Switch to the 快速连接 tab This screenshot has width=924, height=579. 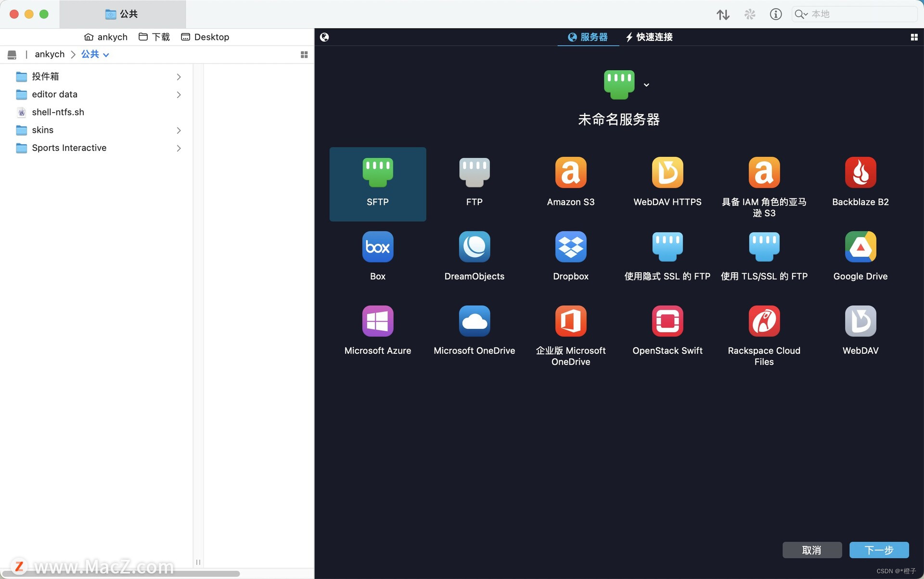649,37
